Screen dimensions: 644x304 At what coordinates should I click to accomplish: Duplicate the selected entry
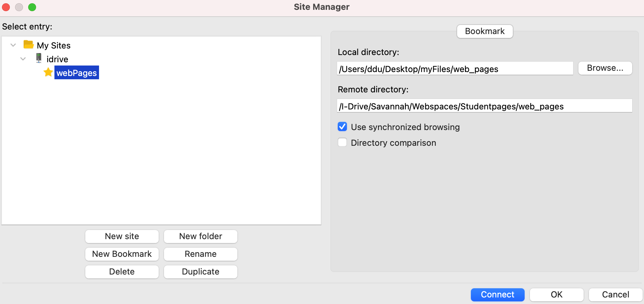201,272
